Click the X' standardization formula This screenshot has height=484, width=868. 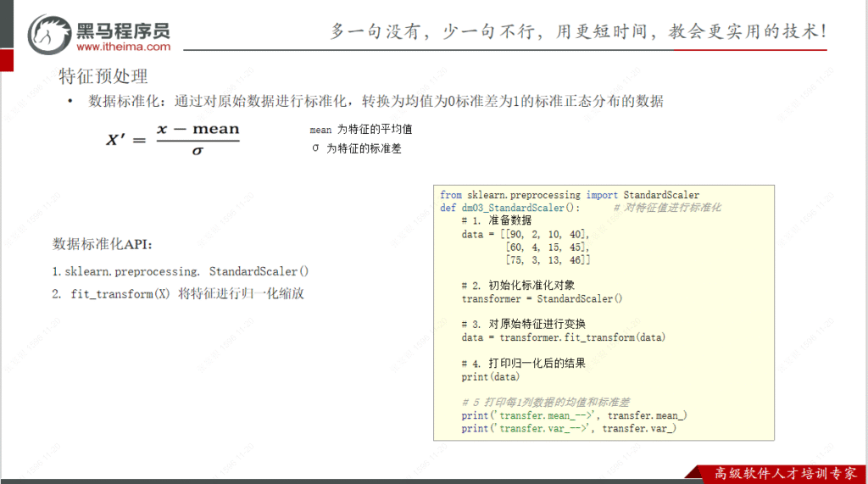[173, 139]
